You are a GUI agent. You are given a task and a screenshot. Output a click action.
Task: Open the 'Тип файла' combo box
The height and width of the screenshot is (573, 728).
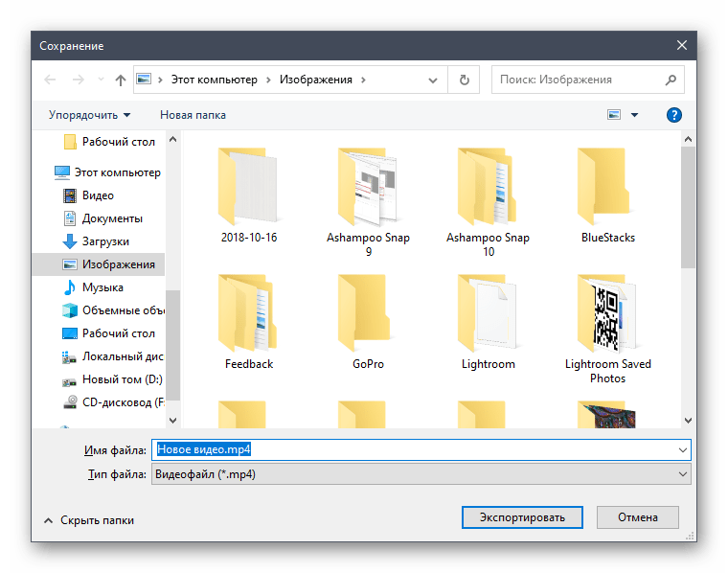pyautogui.click(x=421, y=474)
